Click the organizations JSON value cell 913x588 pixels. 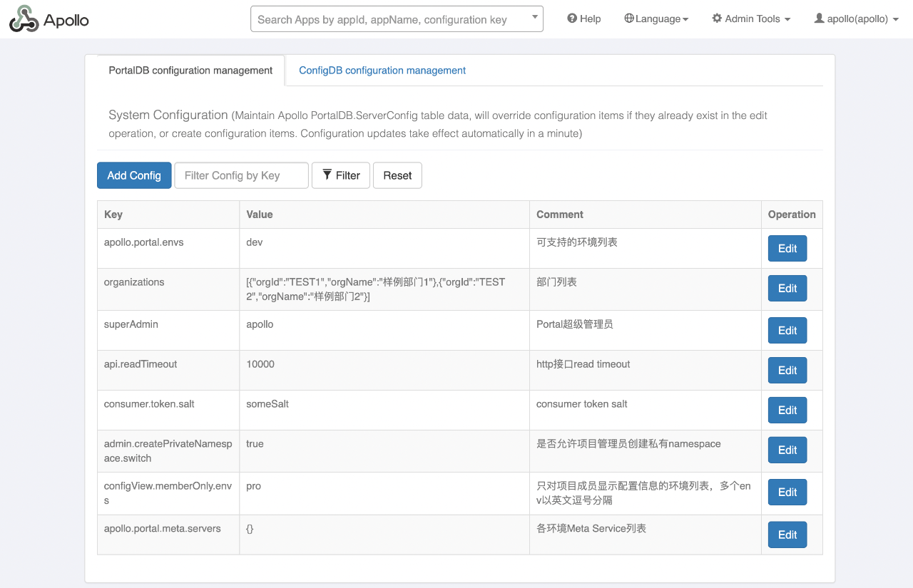tap(384, 289)
